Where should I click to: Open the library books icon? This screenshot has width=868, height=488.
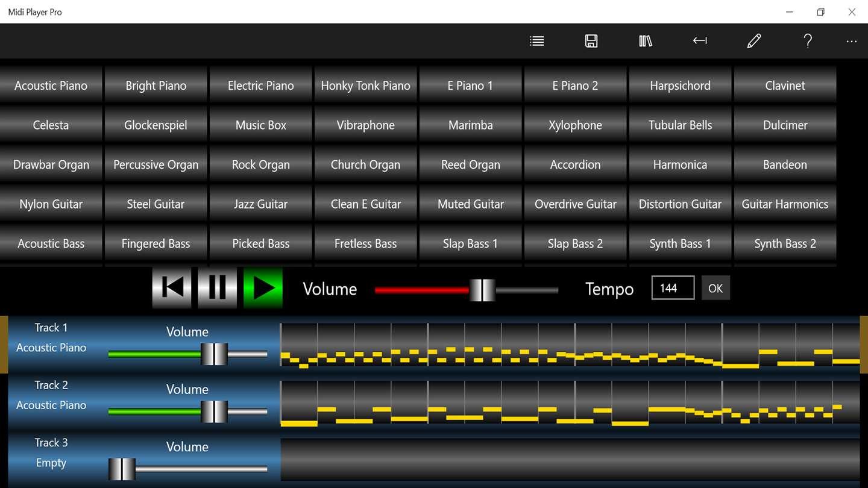(646, 41)
